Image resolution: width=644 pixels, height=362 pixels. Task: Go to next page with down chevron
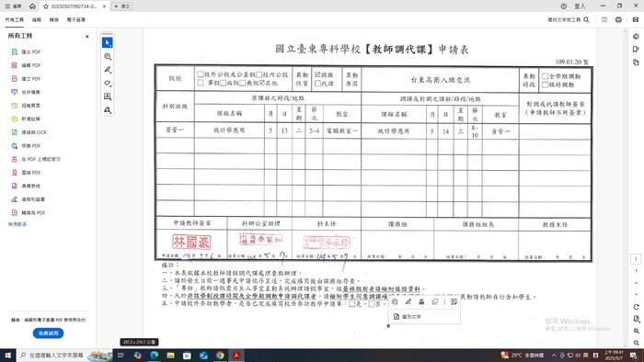click(637, 294)
